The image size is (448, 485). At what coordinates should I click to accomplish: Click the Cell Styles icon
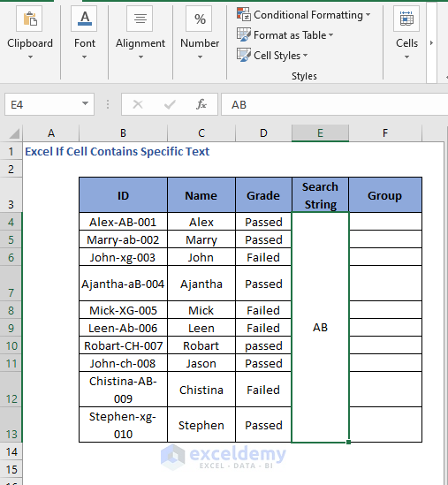244,55
